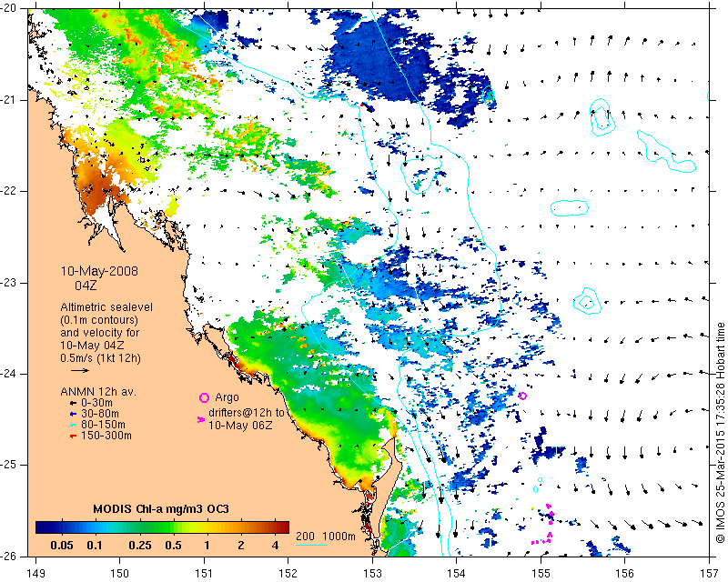Click the '0-30m' depth label
The image size is (728, 582).
click(96, 403)
